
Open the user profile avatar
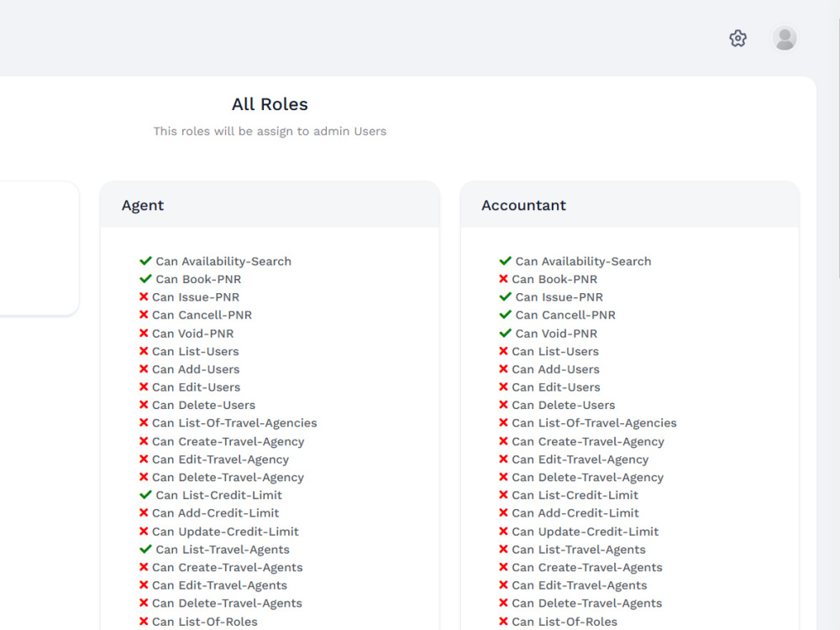click(x=785, y=39)
